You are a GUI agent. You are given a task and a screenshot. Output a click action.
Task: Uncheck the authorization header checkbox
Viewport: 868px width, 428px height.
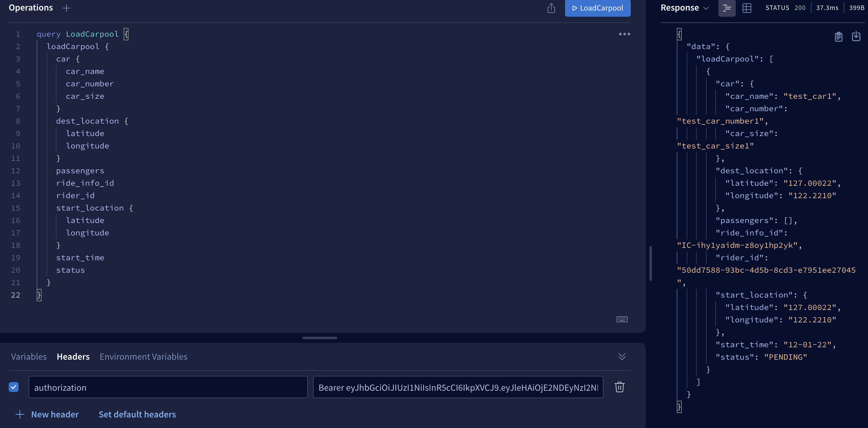(14, 387)
